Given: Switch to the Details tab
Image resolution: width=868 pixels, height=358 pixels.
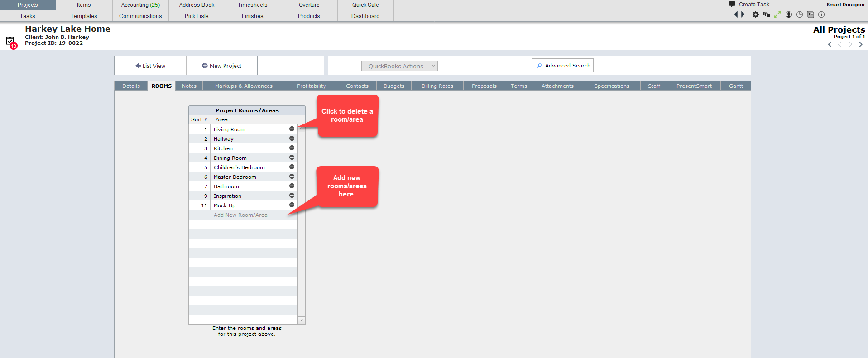Looking at the screenshot, I should click(131, 86).
